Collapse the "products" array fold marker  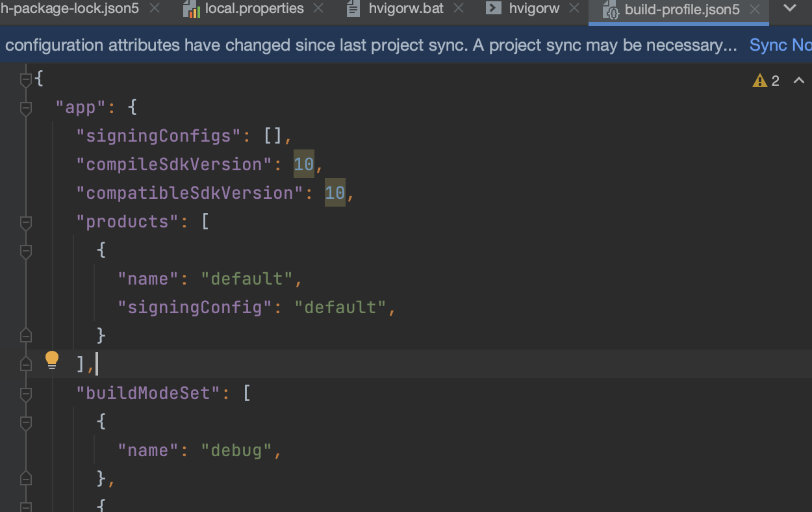coord(26,222)
